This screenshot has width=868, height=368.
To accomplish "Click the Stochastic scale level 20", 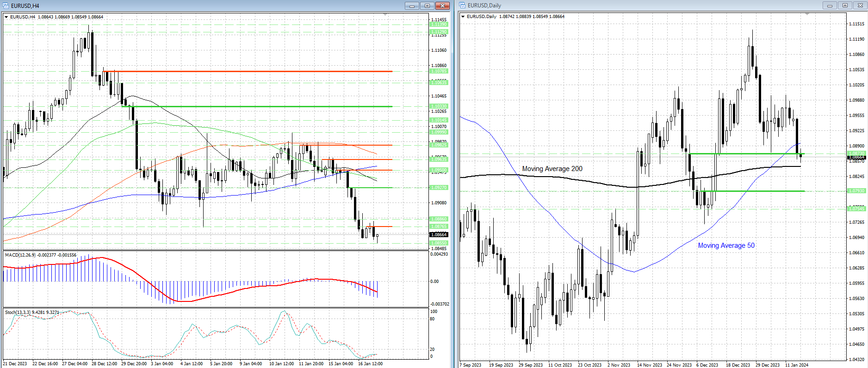I will (x=433, y=350).
